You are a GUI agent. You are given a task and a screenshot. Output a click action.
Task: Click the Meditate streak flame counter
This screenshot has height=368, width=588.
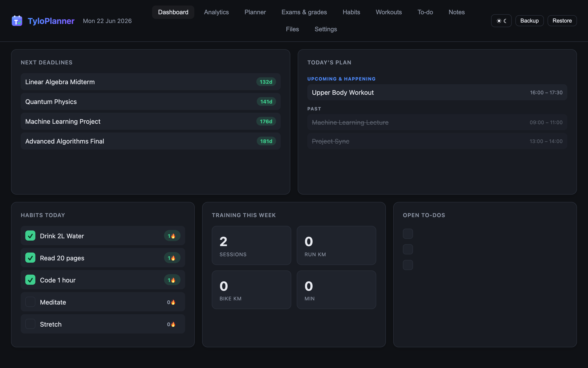[171, 302]
